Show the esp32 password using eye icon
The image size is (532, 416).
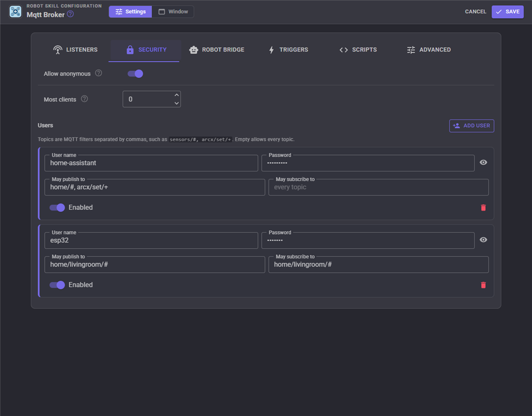click(x=483, y=240)
